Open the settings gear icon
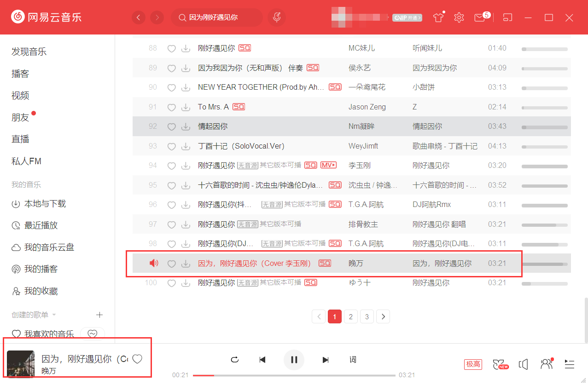 click(x=459, y=17)
